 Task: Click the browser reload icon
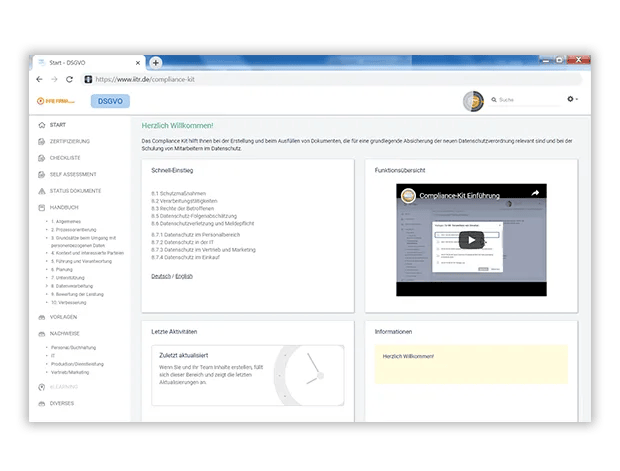coord(69,79)
